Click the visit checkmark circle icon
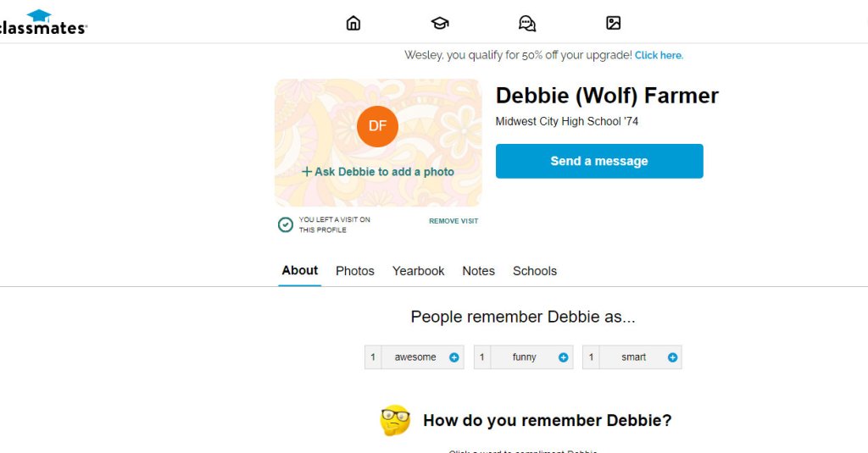The height and width of the screenshot is (453, 868). coord(286,224)
